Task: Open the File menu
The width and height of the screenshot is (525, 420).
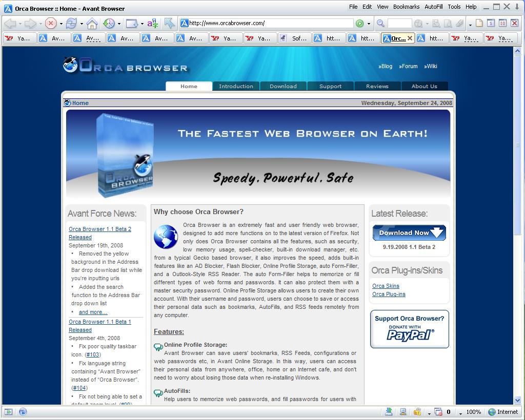Action: tap(353, 7)
